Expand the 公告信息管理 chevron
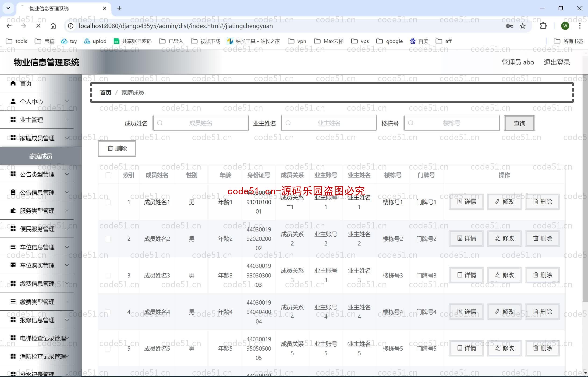 click(x=67, y=192)
